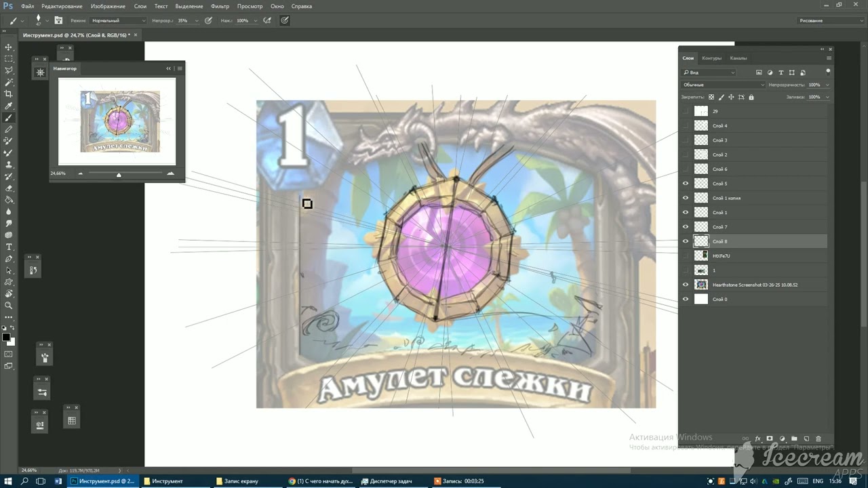Open Инструмент folder in taskbar

(174, 481)
